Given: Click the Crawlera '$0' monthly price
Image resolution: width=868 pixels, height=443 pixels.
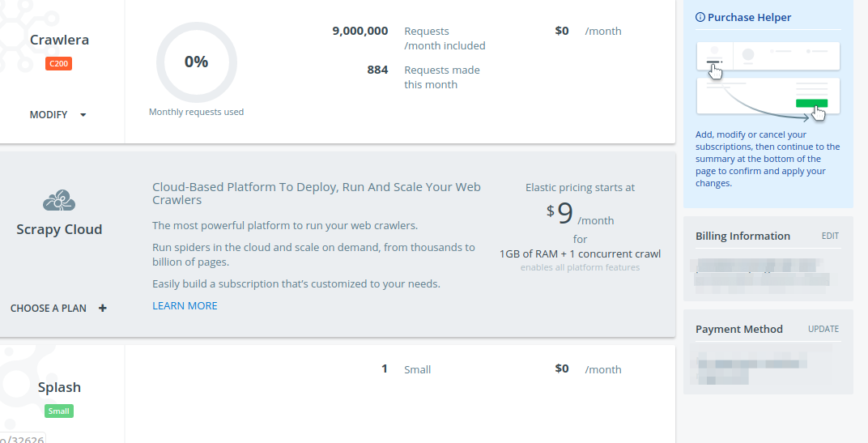Looking at the screenshot, I should (x=562, y=31).
